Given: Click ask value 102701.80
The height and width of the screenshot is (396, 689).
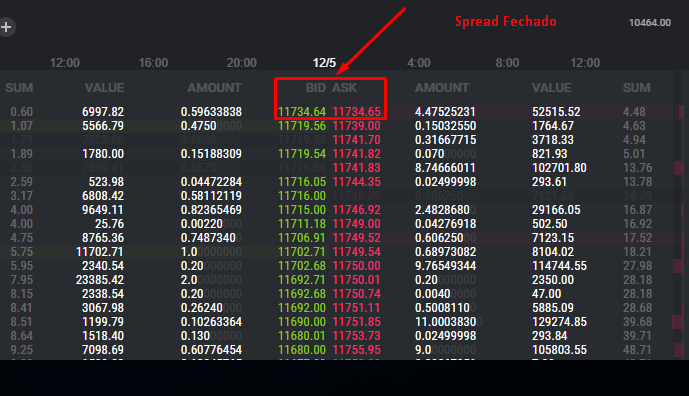Looking at the screenshot, I should point(559,168).
